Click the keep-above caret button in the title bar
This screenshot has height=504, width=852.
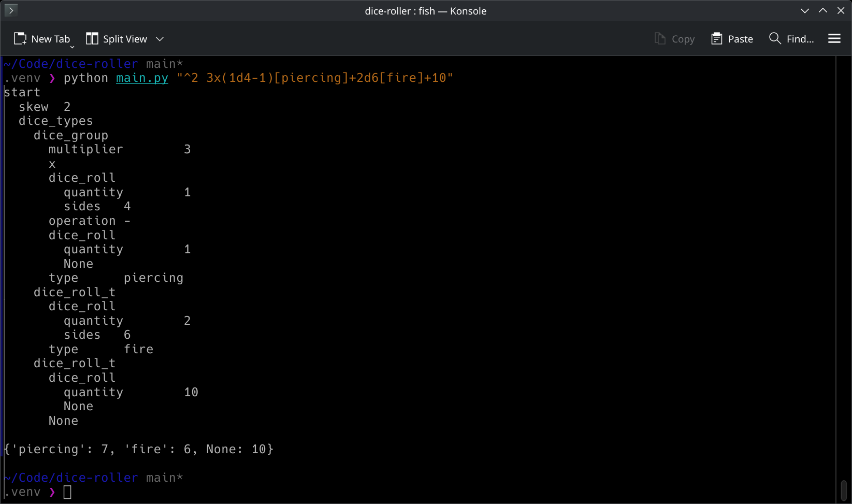[x=822, y=10]
